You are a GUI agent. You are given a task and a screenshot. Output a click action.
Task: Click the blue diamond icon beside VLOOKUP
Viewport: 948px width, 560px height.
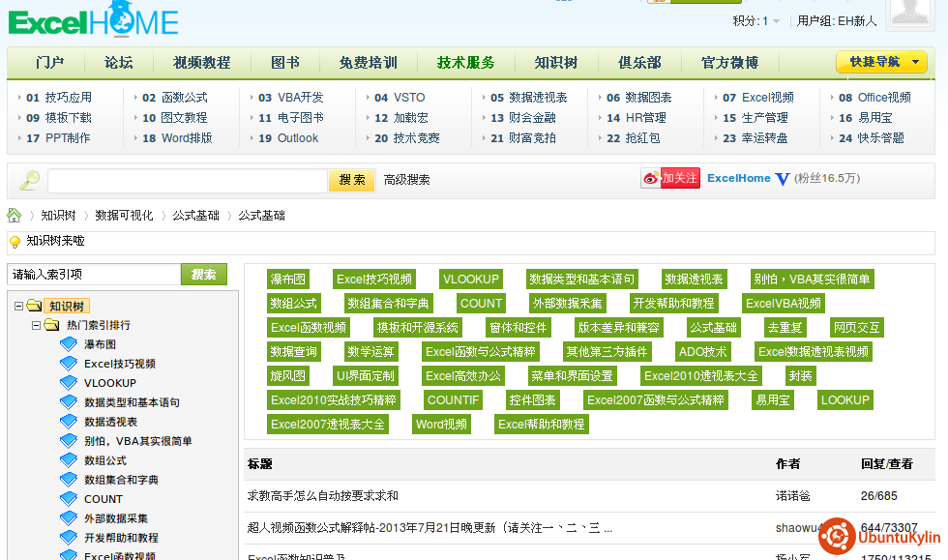click(x=68, y=383)
